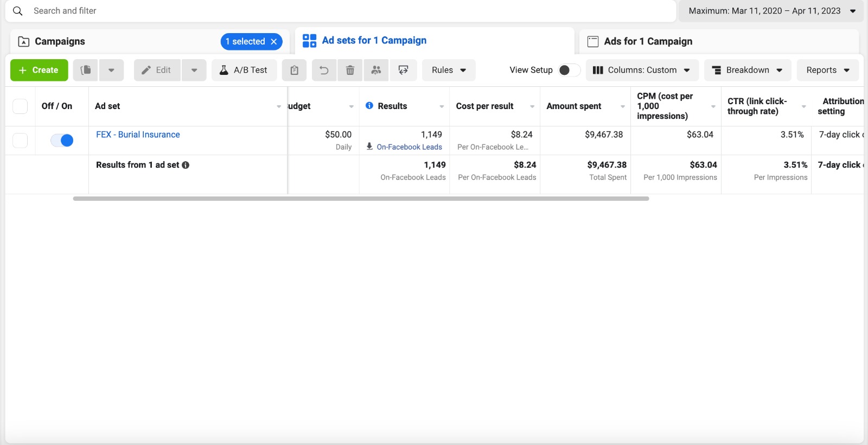Turn off the FEX - Burial Insurance ad set
The height and width of the screenshot is (445, 868).
pyautogui.click(x=62, y=141)
